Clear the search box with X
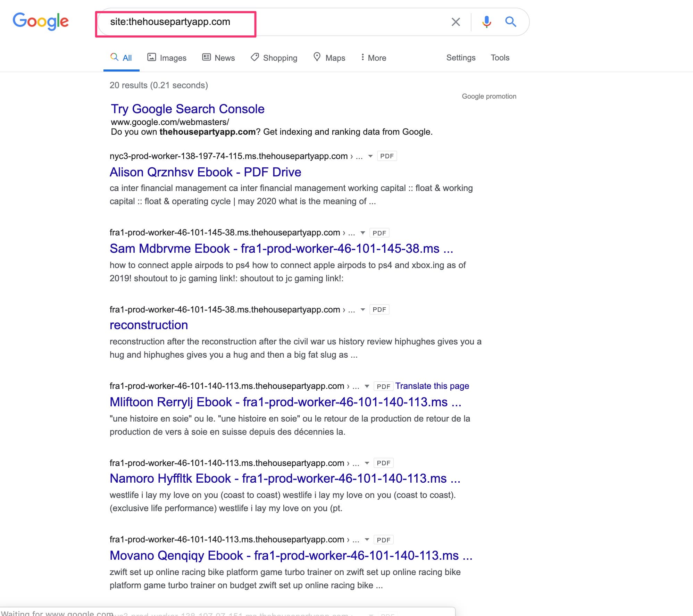Viewport: 693px width, 616px height. (456, 22)
